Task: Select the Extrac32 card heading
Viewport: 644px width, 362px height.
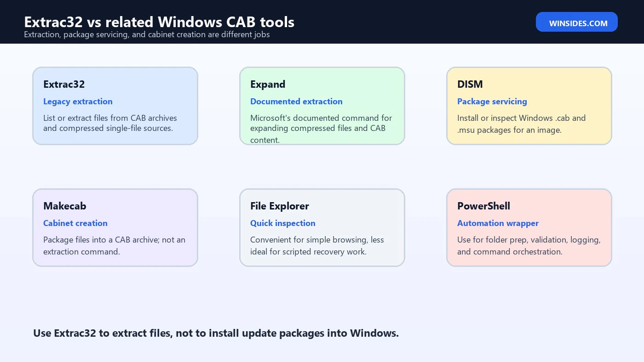Action: pos(64,84)
